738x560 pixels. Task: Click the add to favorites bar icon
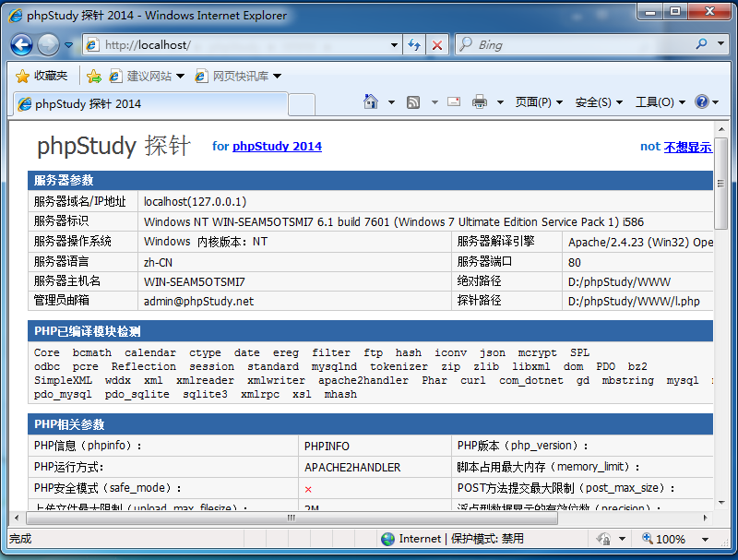[x=94, y=76]
